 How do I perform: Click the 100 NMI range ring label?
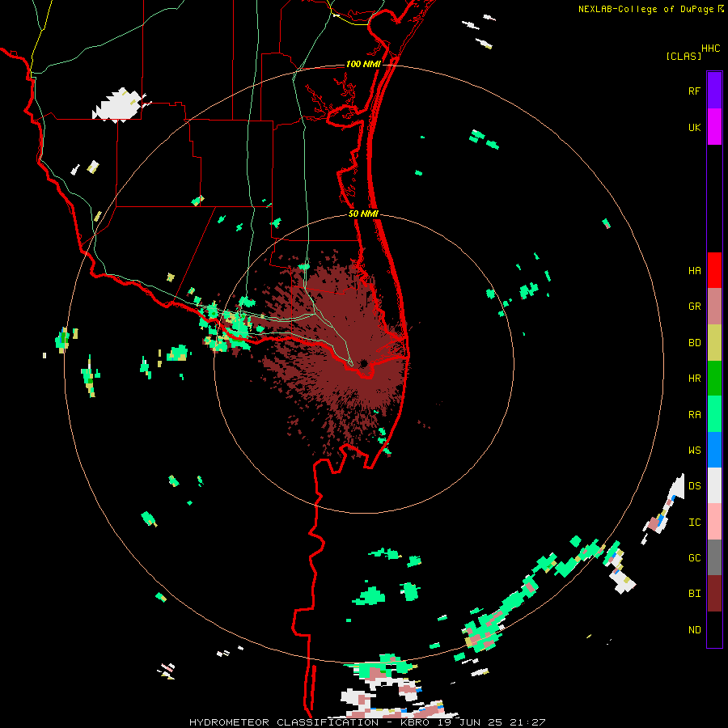click(x=363, y=64)
